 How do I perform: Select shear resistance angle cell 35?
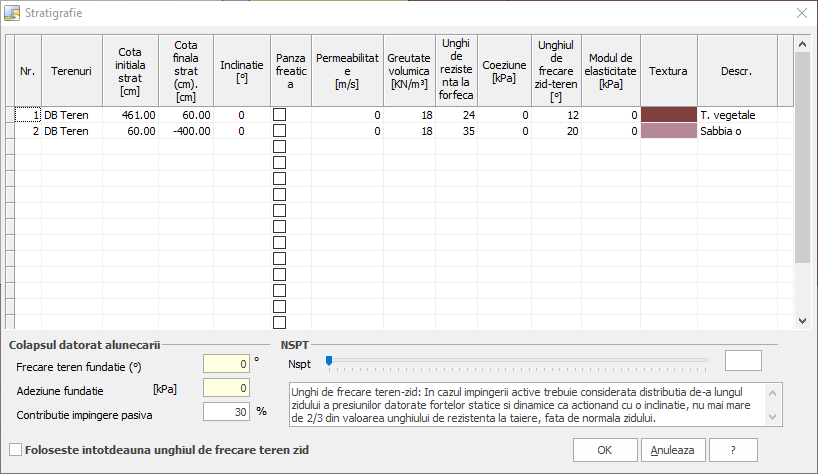456,131
